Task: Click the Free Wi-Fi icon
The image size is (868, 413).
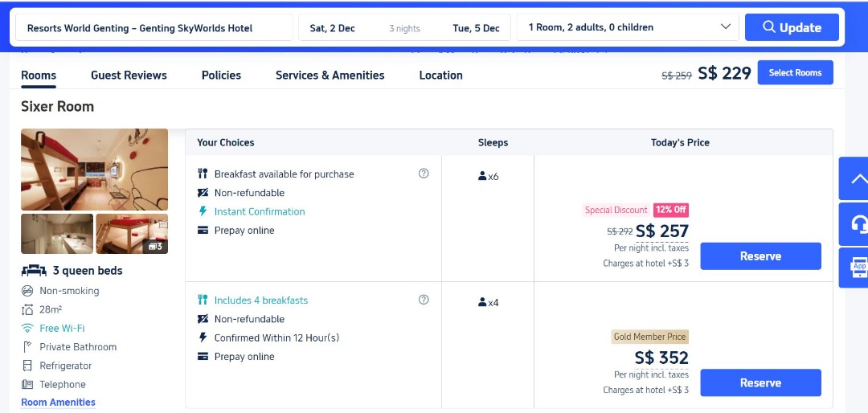Action: (27, 328)
